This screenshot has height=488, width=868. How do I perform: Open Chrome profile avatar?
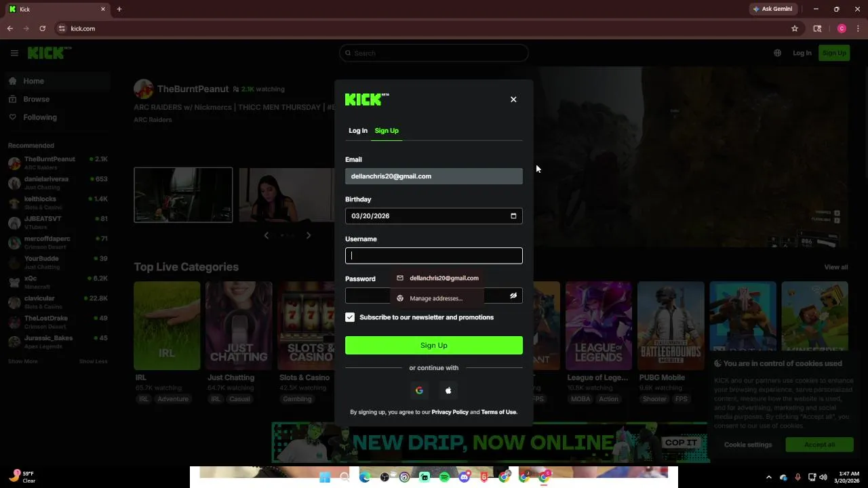tap(842, 28)
